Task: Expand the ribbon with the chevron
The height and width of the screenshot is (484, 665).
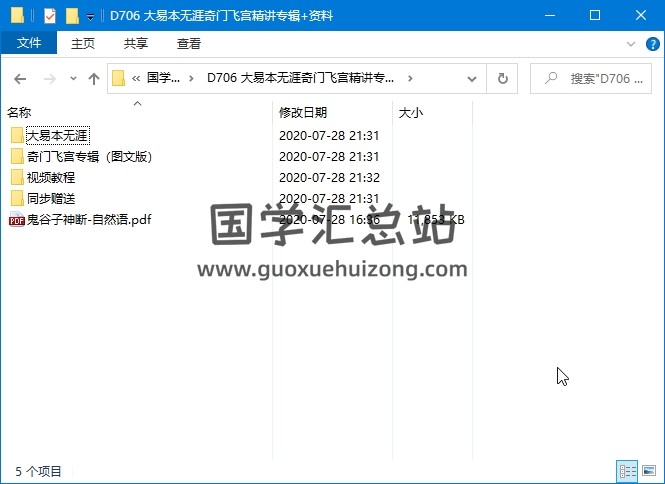Action: 631,44
